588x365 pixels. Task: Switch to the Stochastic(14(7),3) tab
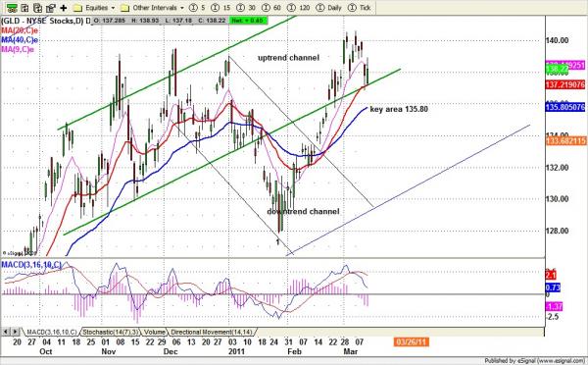tap(110, 332)
